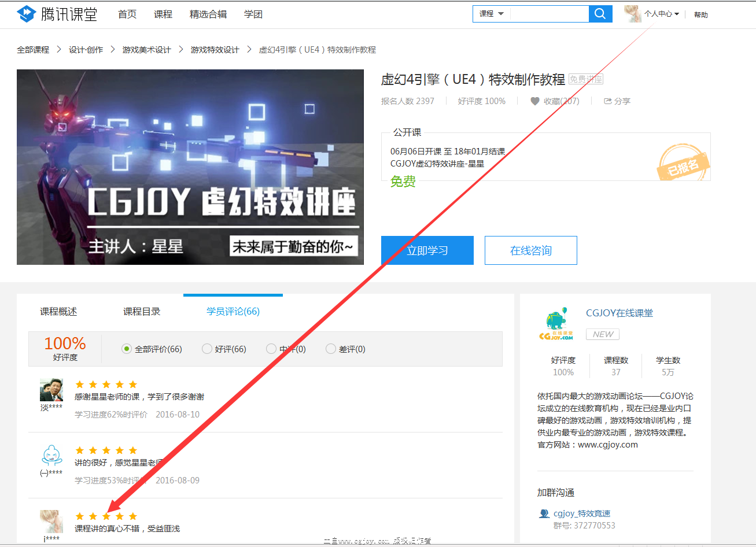The width and height of the screenshot is (756, 547).
Task: Click the five-star rating on the first review
Action: [x=106, y=384]
